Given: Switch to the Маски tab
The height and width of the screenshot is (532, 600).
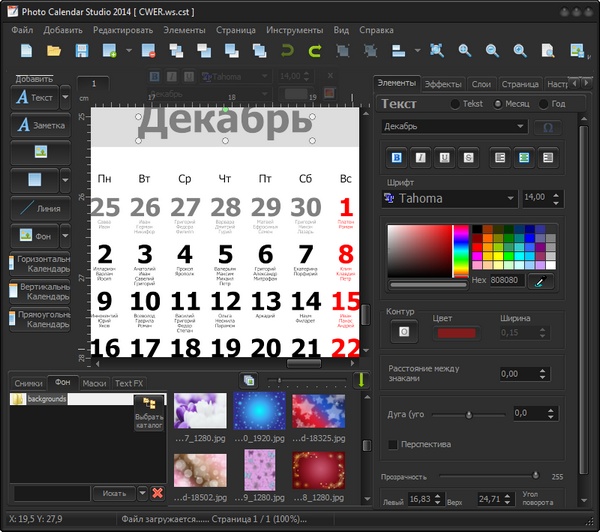Looking at the screenshot, I should [94, 383].
